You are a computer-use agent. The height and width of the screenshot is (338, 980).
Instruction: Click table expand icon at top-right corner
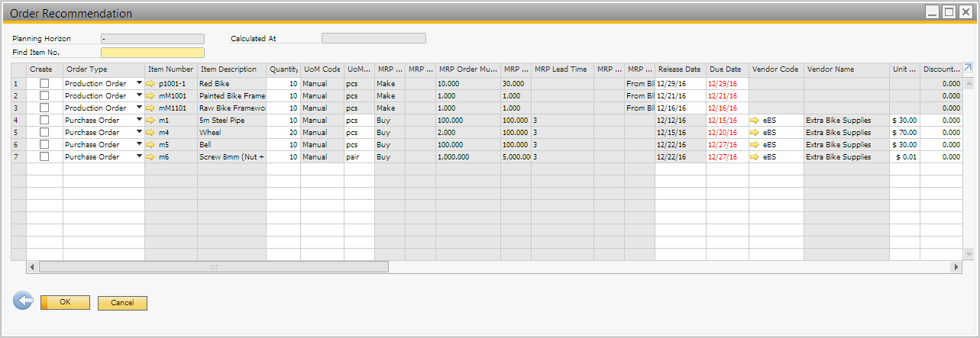[969, 68]
